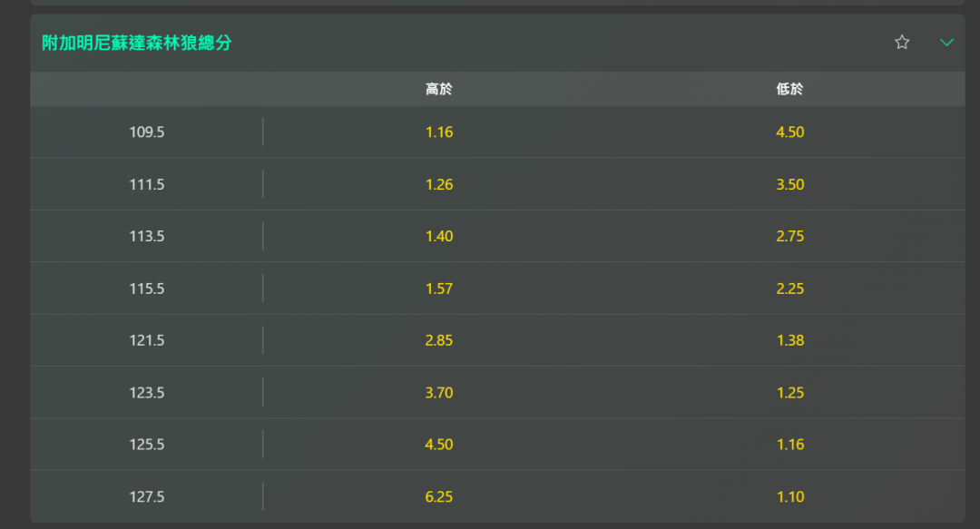Select 高於 121.5 odds 2.85

click(x=439, y=341)
